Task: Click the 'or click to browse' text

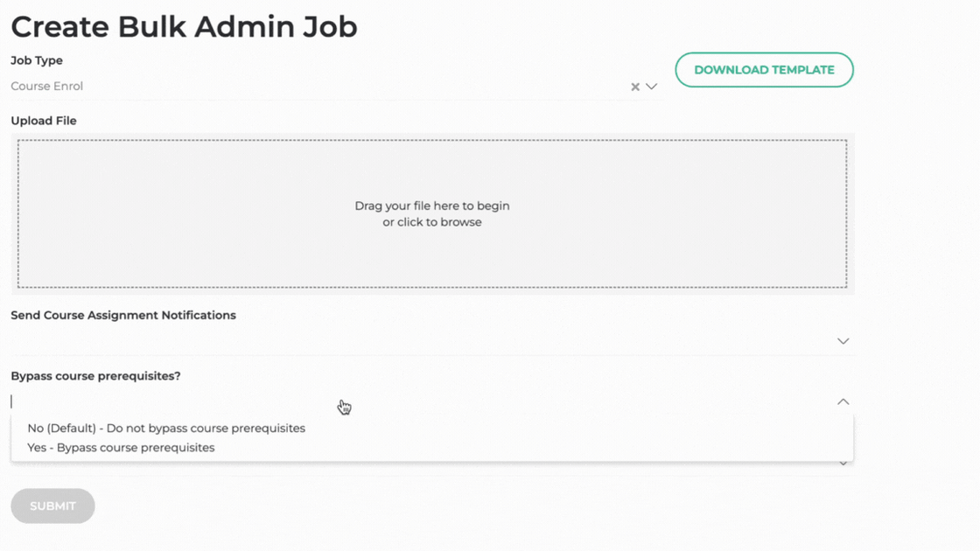Action: pos(432,223)
